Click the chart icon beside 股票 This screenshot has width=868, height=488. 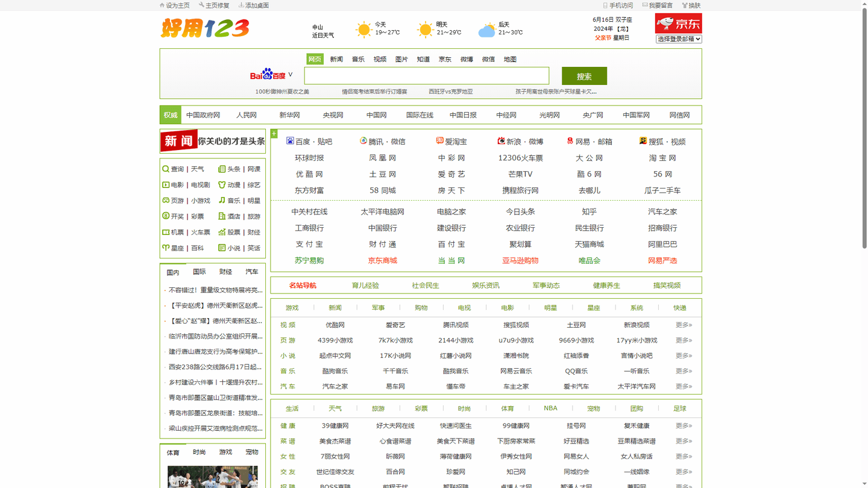click(222, 231)
